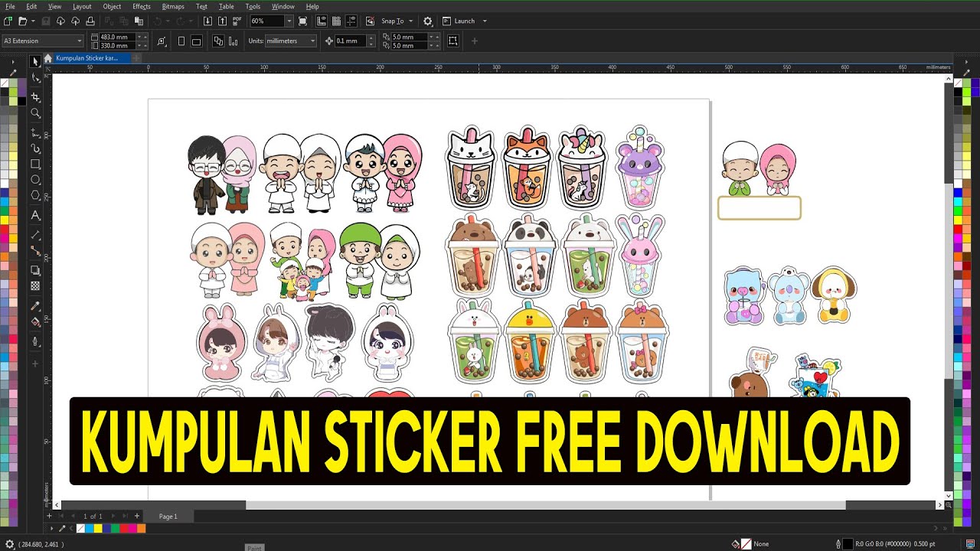Pick the Rectangle tool
980x551 pixels.
tap(35, 164)
